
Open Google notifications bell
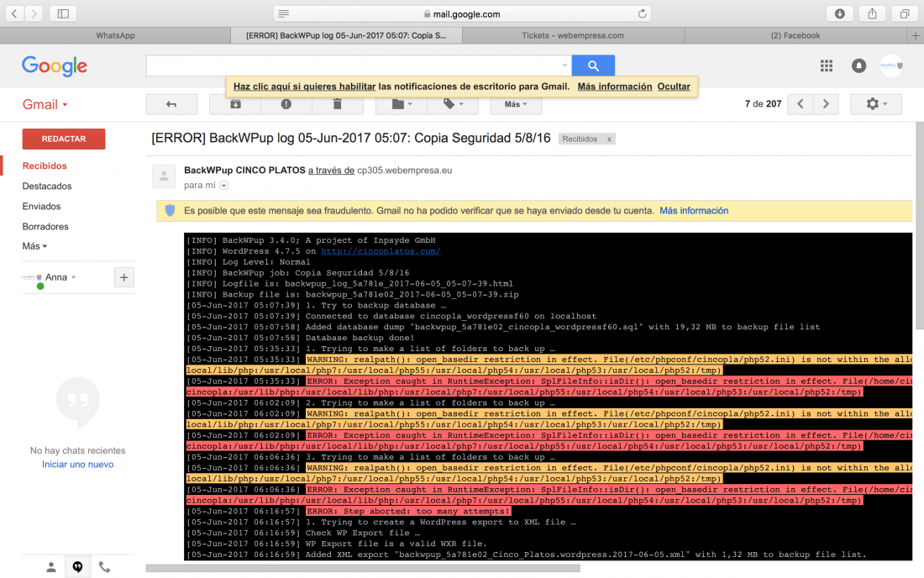(858, 66)
